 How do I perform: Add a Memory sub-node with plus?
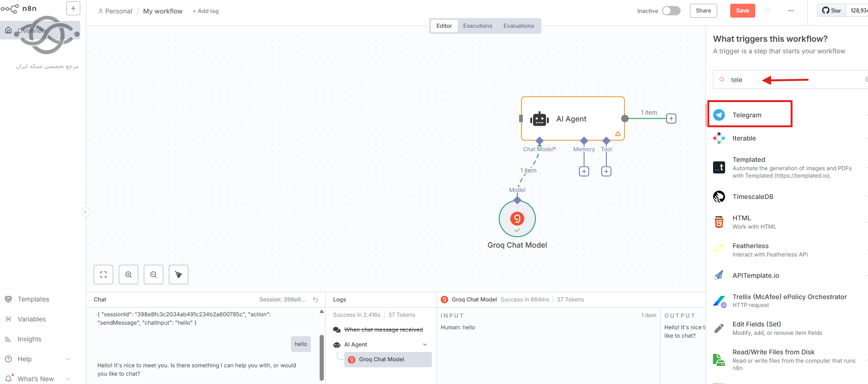[584, 172]
